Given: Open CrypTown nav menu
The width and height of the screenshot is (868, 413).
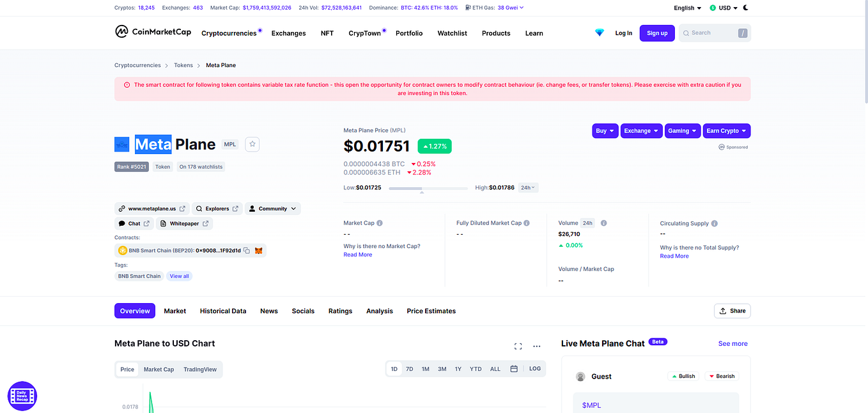Looking at the screenshot, I should [x=364, y=33].
